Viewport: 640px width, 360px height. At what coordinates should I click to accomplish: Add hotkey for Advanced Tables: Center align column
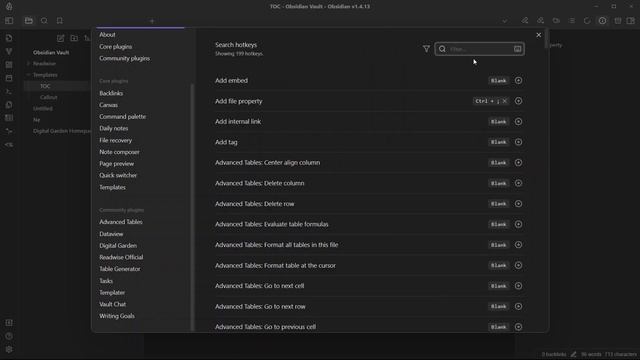[518, 162]
